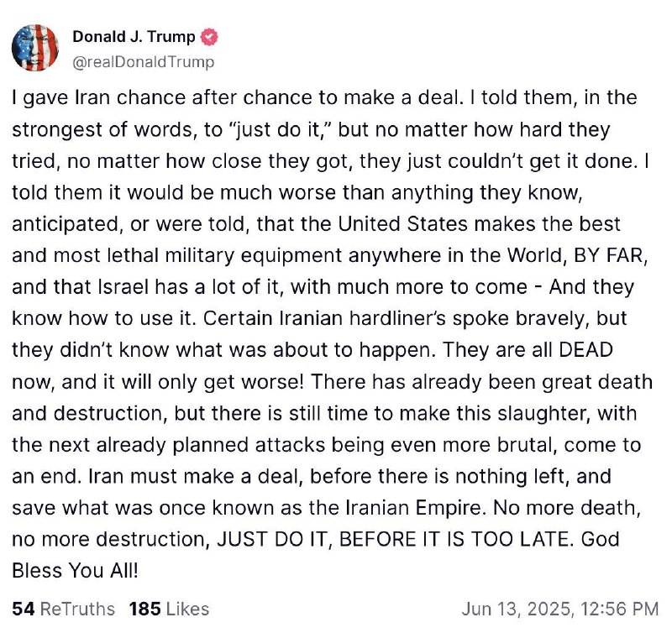Screen dimensions: 672x633
Task: Open Donald J. Trump display name
Action: pyautogui.click(x=134, y=37)
